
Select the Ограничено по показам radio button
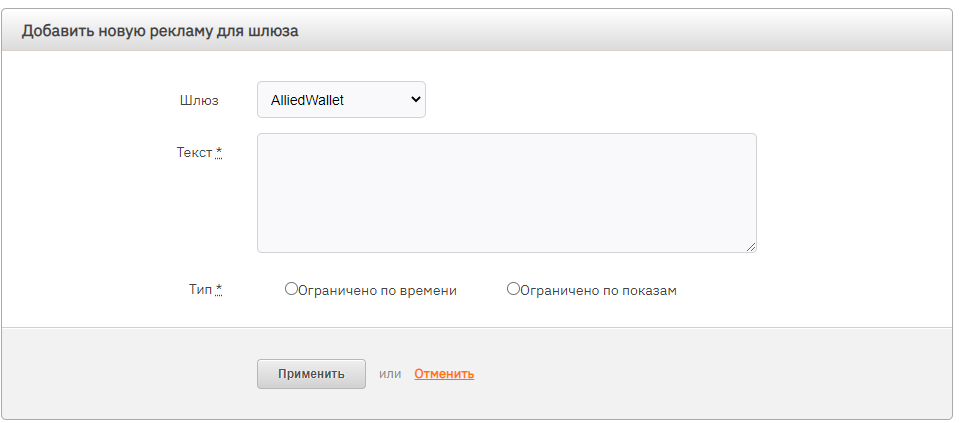tap(513, 289)
